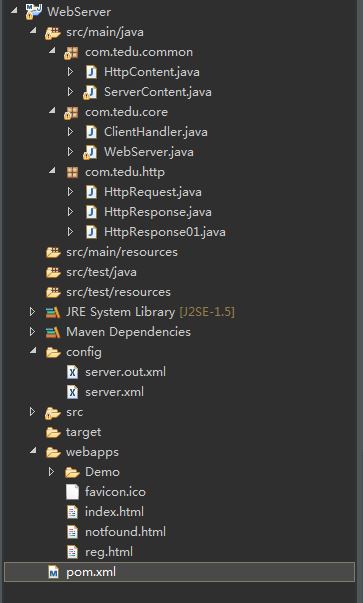Collapse the com.tedu.core package
This screenshot has height=603, width=363.
[52, 110]
